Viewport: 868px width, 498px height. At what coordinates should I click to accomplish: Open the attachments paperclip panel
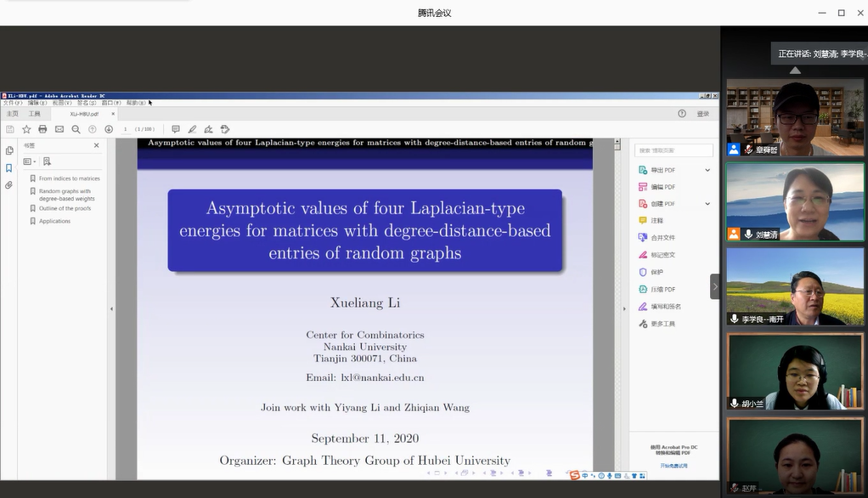(x=9, y=184)
